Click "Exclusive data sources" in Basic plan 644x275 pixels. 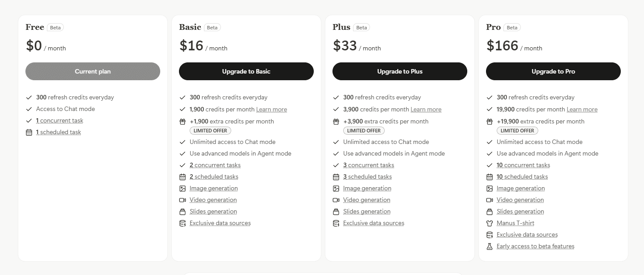click(220, 223)
